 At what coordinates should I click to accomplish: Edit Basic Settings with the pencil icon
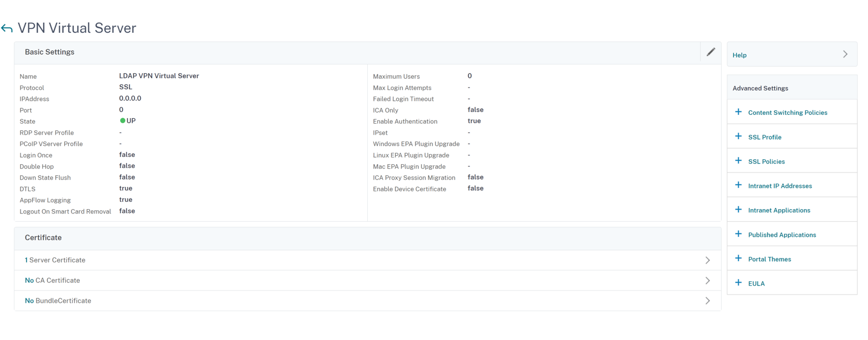click(x=711, y=52)
